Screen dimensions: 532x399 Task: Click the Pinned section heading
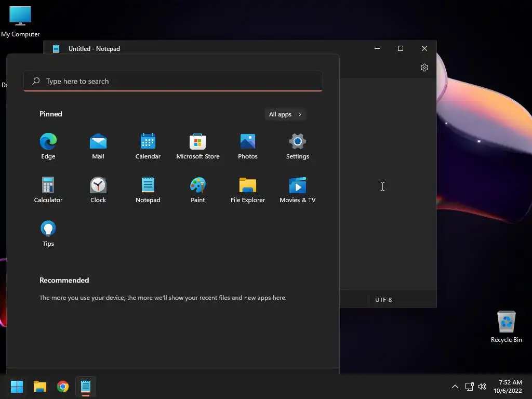point(50,114)
